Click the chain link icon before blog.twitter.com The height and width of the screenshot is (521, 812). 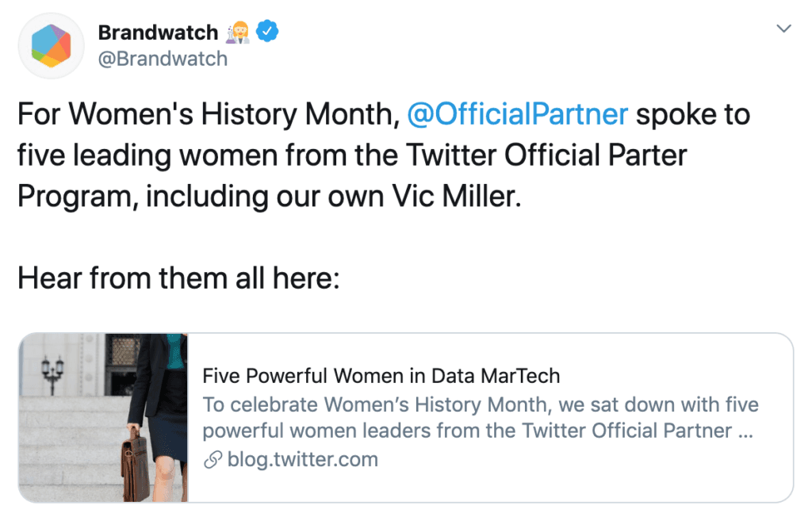pos(213,459)
